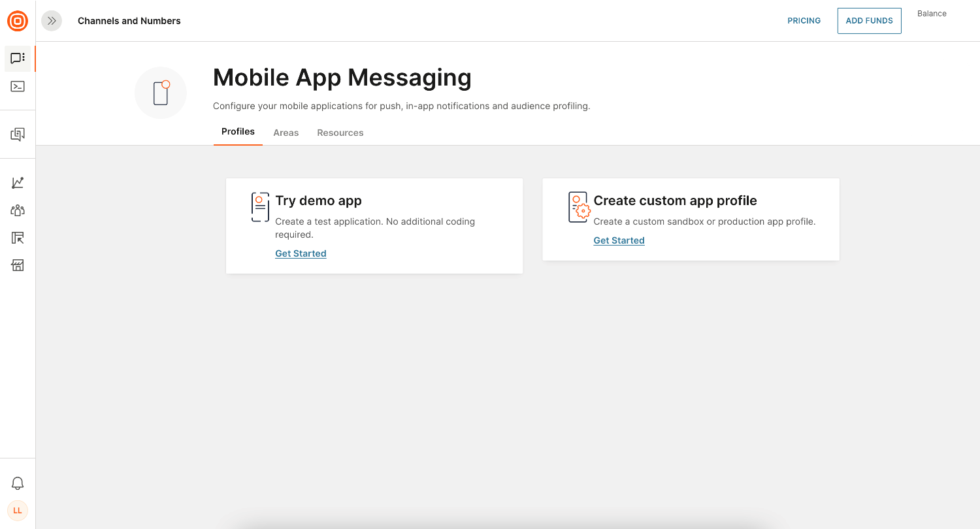Open the Developer Tools terminal icon
The height and width of the screenshot is (529, 980).
18,86
